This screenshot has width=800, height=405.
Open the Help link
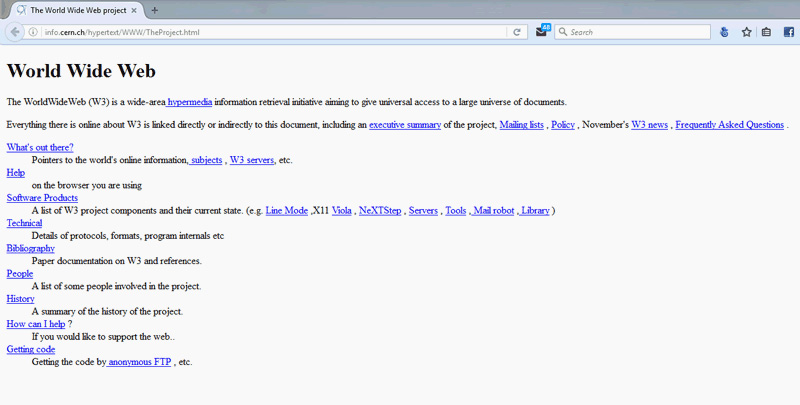[x=15, y=173]
